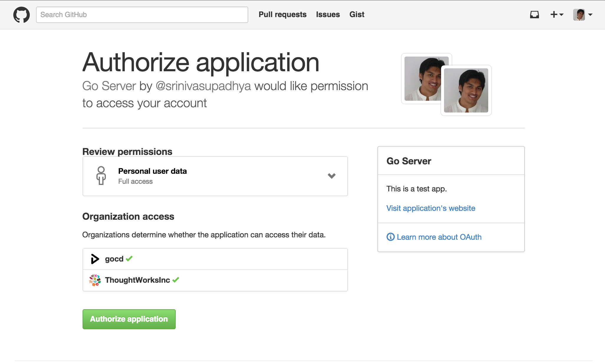
Task: Open Gist from the top navigation
Action: point(357,14)
